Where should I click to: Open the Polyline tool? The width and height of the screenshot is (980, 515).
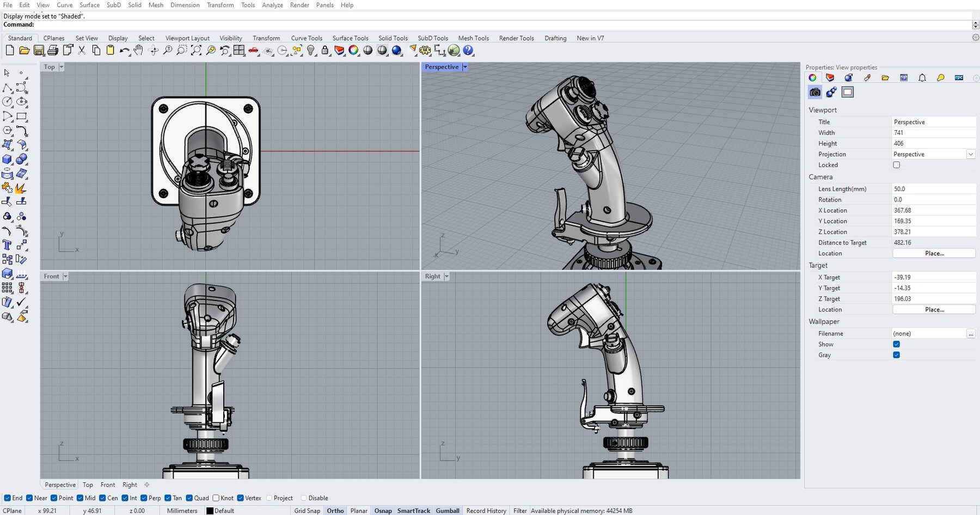click(x=8, y=87)
